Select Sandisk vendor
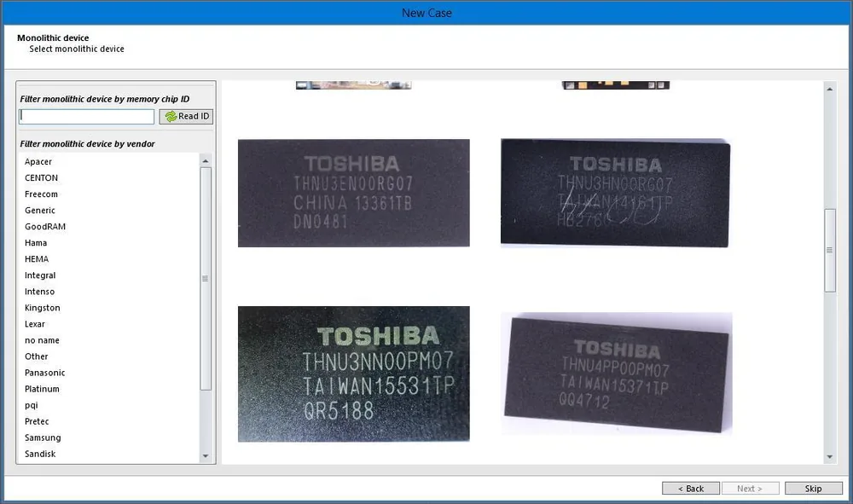The width and height of the screenshot is (853, 504). coord(40,454)
